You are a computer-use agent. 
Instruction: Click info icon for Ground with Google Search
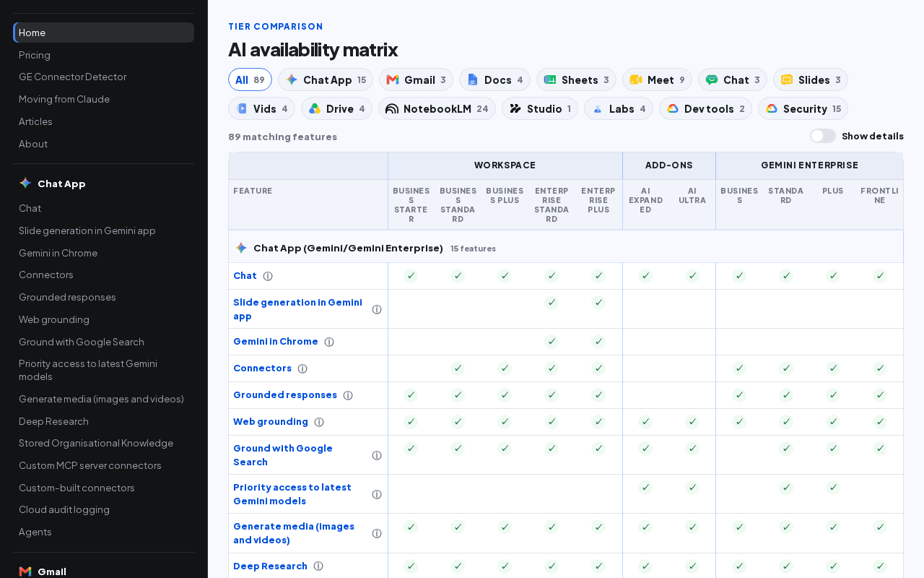click(x=377, y=455)
